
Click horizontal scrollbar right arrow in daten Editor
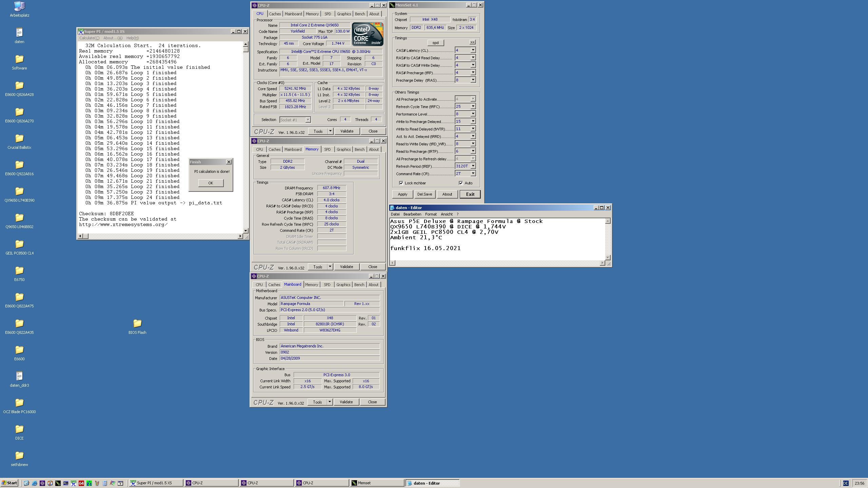point(603,263)
